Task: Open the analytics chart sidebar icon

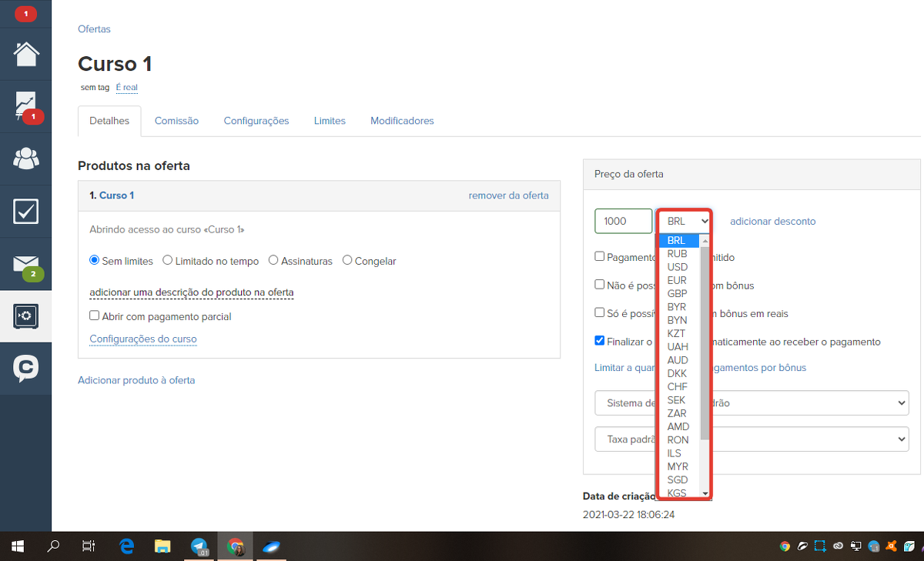Action: 25,106
